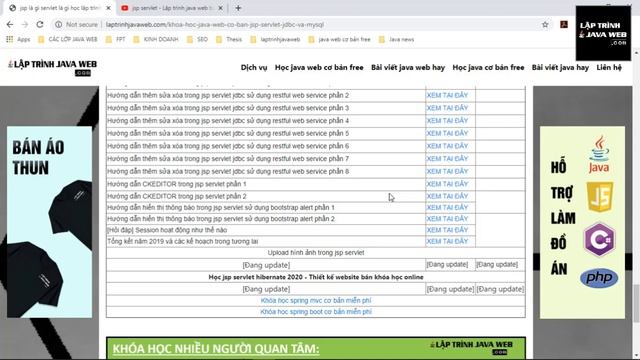Image resolution: width=640 pixels, height=360 pixels.
Task: Click XEM TẠI ĐÂY for Tổng kết năm 2019
Action: pyautogui.click(x=447, y=241)
